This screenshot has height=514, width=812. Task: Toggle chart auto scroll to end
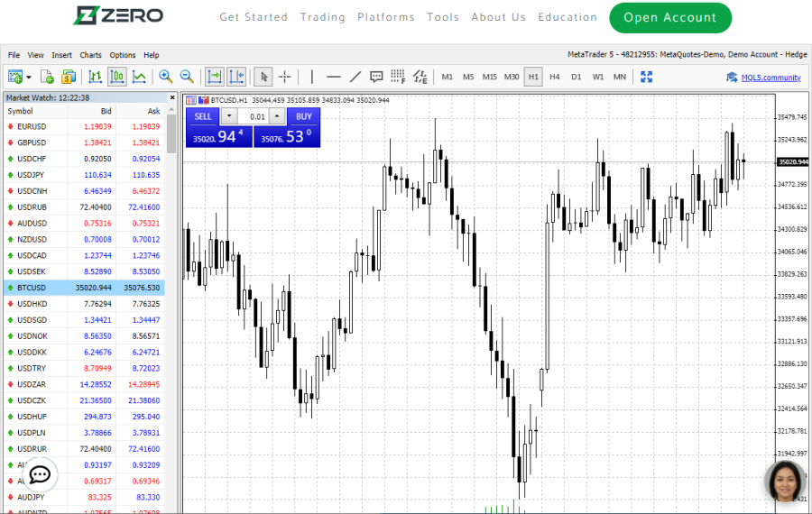coord(215,78)
